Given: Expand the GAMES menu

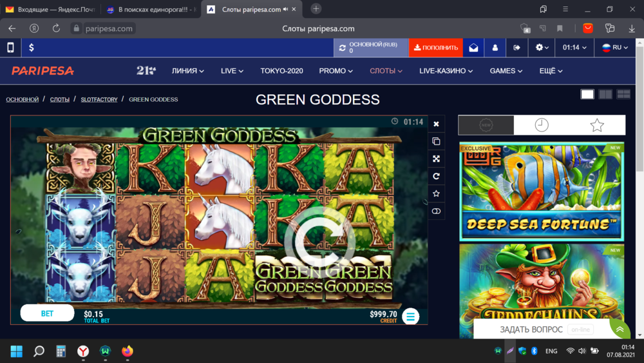Looking at the screenshot, I should tap(506, 71).
